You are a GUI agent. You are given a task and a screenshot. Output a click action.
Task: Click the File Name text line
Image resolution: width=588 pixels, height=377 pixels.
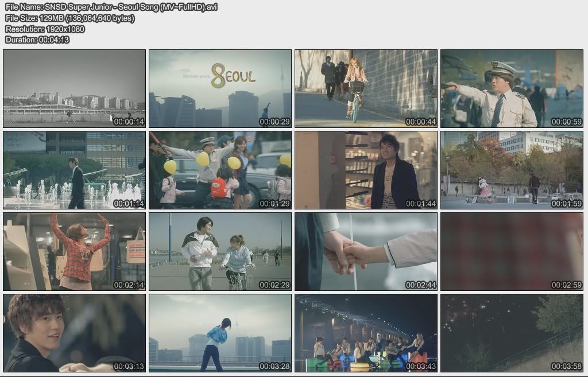pyautogui.click(x=111, y=7)
